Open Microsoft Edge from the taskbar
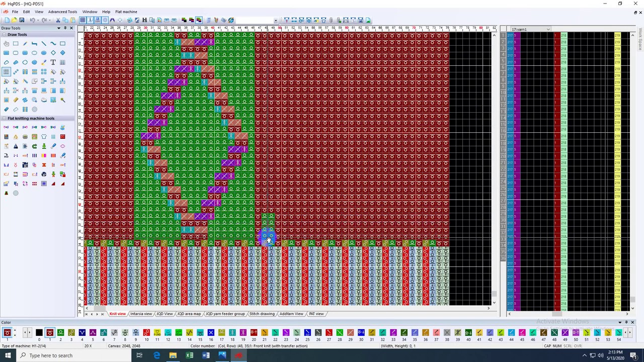The height and width of the screenshot is (362, 644). (156, 355)
